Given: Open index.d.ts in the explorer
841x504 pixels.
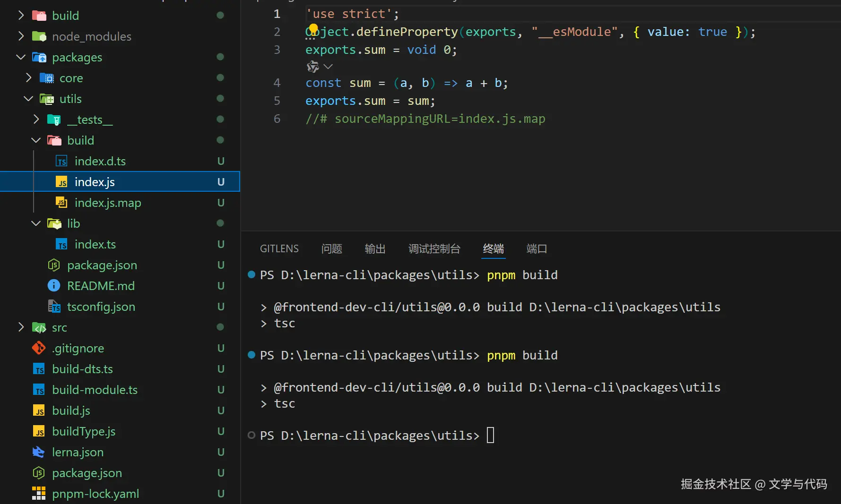Looking at the screenshot, I should (x=100, y=161).
